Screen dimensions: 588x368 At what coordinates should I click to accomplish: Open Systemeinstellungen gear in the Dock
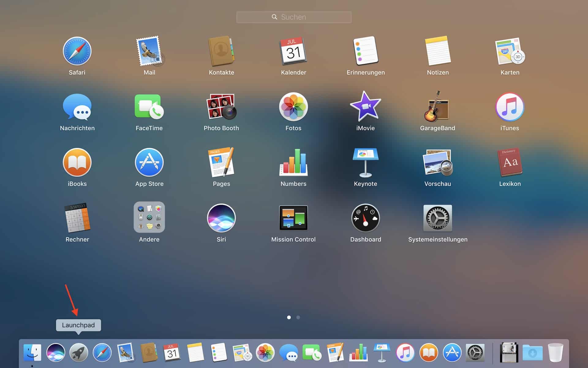[475, 353]
